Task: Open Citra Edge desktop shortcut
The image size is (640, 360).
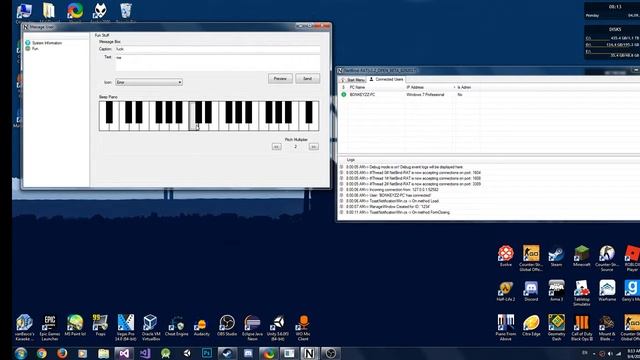Action: pos(531,325)
